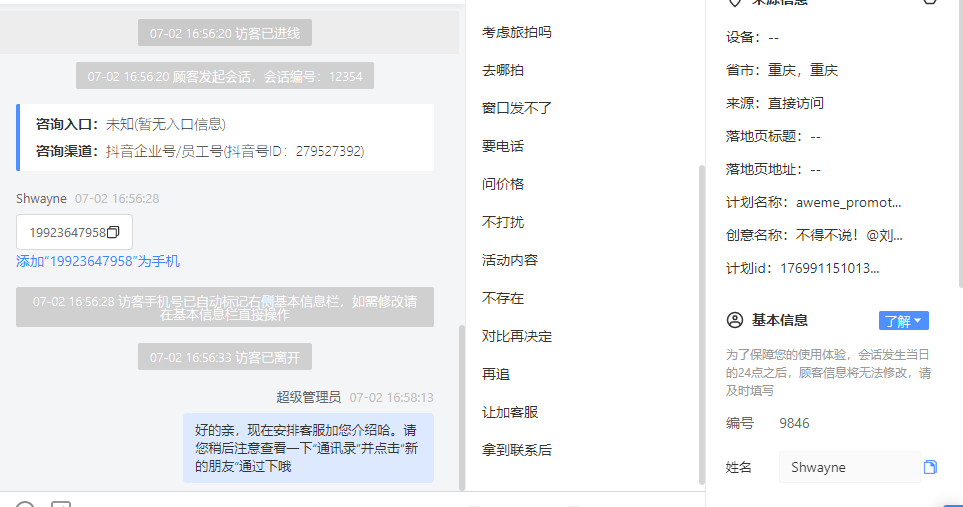The height and width of the screenshot is (507, 963).
Task: Select quick reply 不存在
Action: click(502, 298)
